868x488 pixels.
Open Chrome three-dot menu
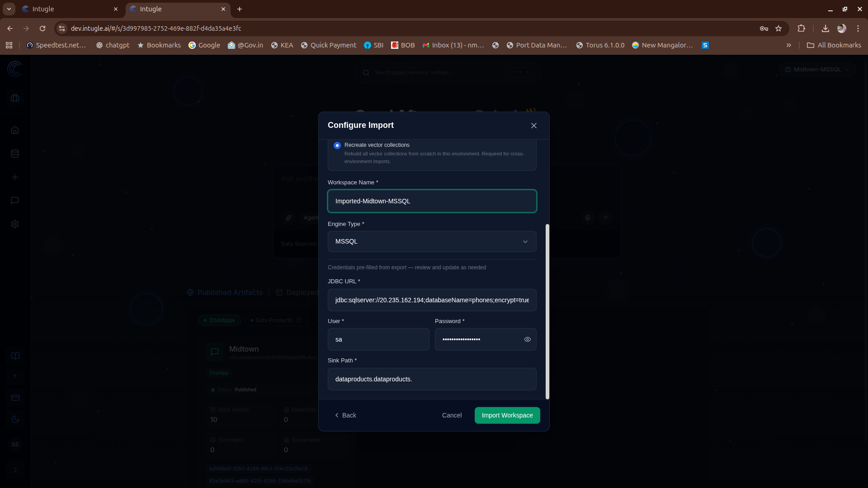tap(858, 28)
